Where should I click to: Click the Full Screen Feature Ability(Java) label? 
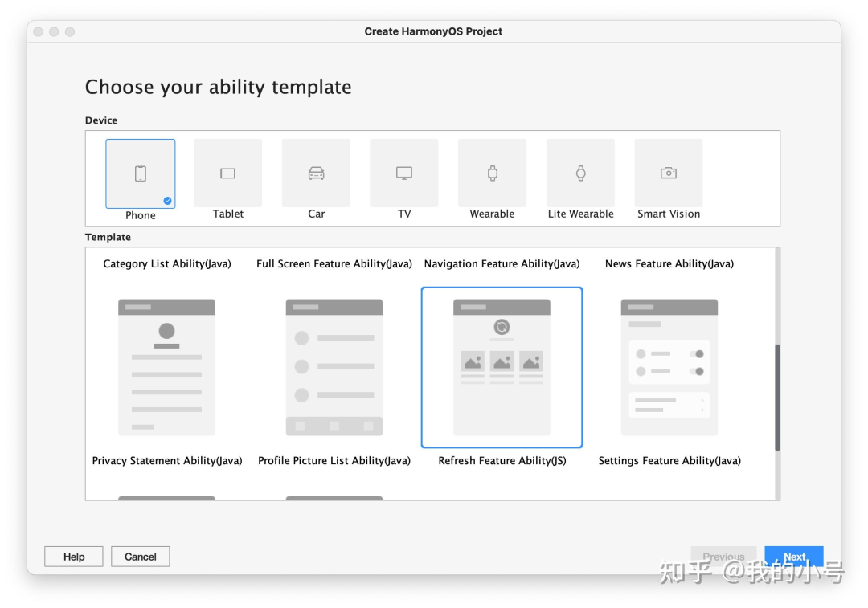(334, 264)
